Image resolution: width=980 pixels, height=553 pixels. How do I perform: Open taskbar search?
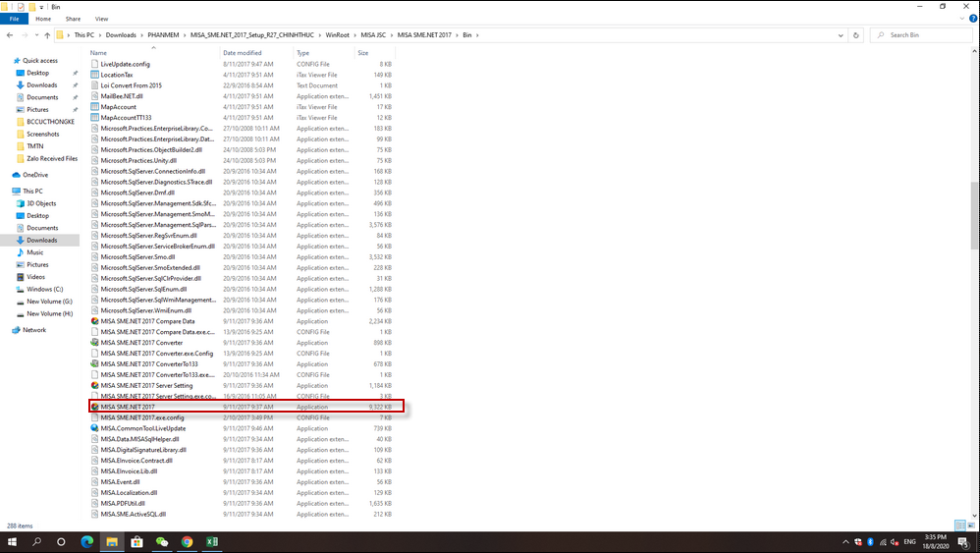[x=36, y=542]
